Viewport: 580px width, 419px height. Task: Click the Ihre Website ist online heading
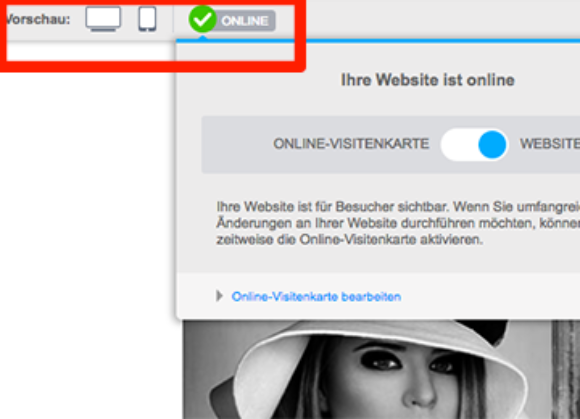click(427, 80)
